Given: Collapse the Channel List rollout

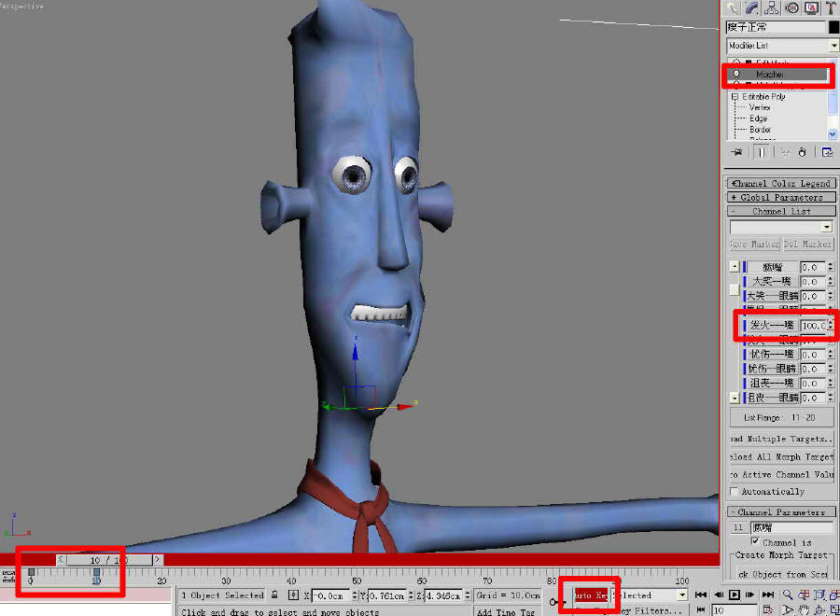Looking at the screenshot, I should [781, 211].
